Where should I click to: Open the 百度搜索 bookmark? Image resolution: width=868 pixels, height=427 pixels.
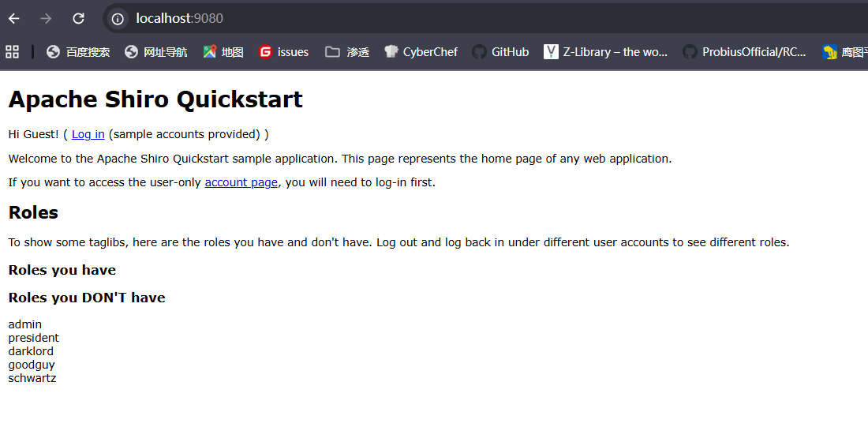[x=78, y=52]
